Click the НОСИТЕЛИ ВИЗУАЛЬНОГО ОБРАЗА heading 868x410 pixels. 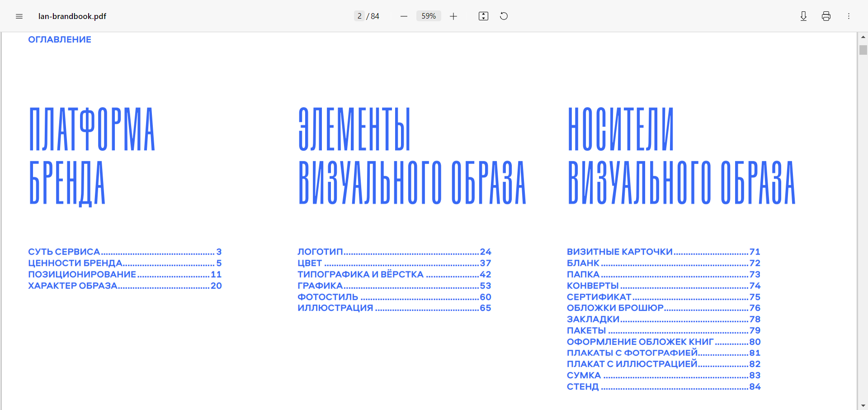pyautogui.click(x=681, y=156)
